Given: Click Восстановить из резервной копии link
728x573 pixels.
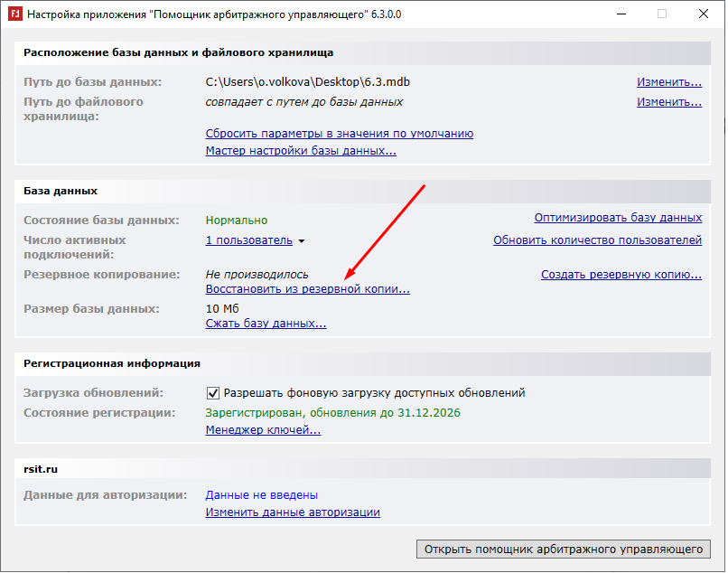Looking at the screenshot, I should point(308,289).
